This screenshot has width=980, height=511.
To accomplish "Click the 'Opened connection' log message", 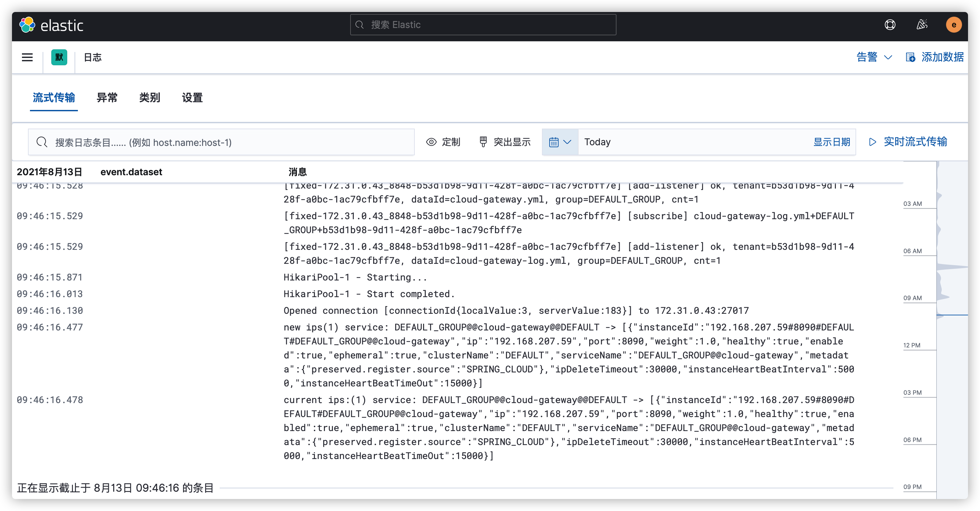I will (516, 311).
